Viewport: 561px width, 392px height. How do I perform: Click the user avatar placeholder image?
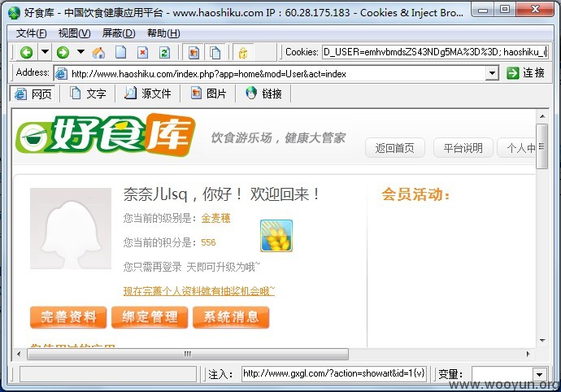point(71,229)
